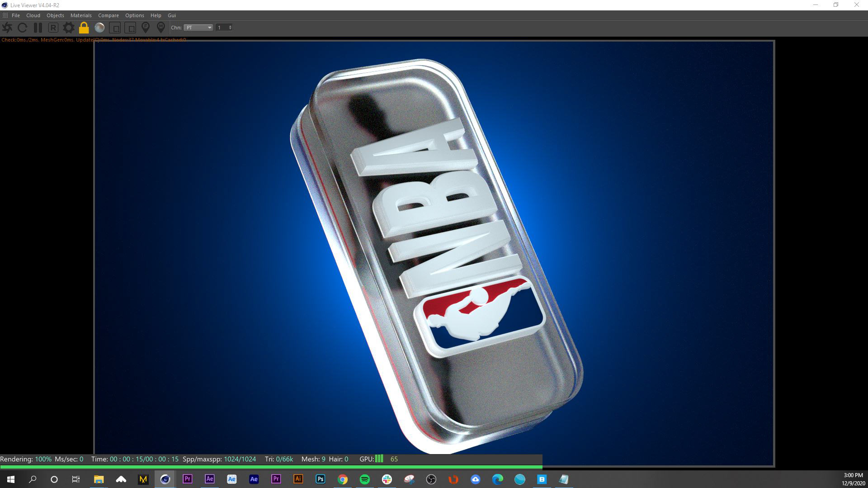Screen dimensions: 868x488
Task: Open Task View on the taskbar
Action: click(76, 479)
